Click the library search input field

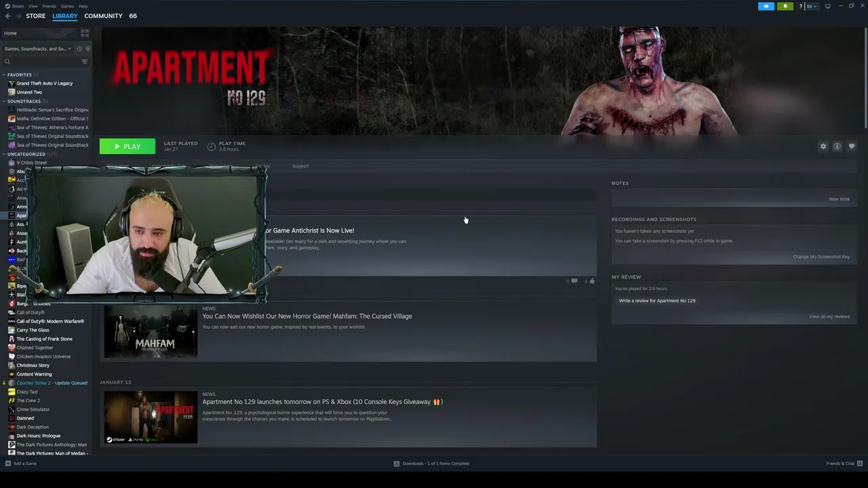45,62
